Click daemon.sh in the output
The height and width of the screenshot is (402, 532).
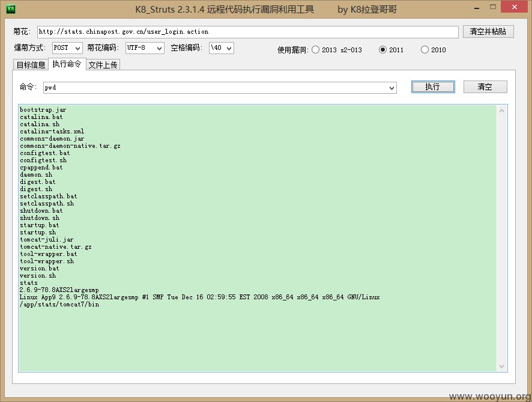tap(36, 174)
